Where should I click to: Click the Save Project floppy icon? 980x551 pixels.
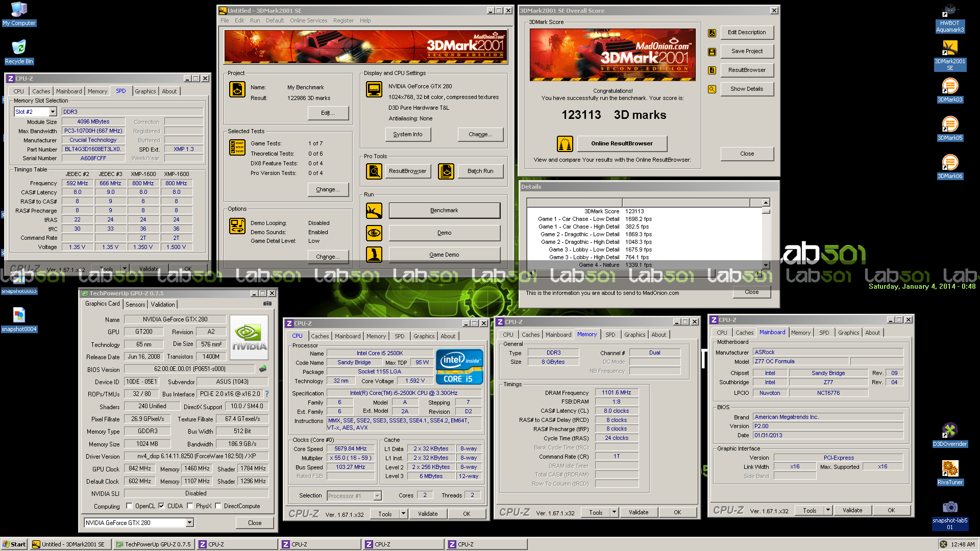(x=712, y=52)
